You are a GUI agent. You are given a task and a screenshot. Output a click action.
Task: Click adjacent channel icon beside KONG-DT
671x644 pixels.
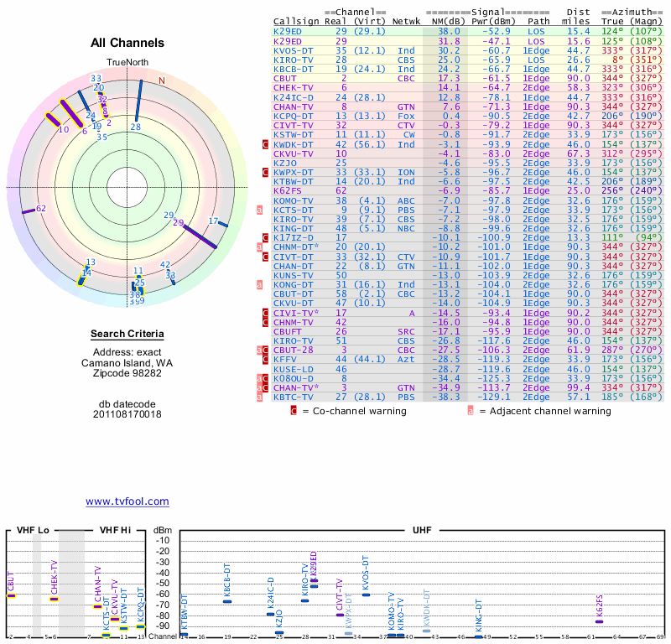pos(261,284)
